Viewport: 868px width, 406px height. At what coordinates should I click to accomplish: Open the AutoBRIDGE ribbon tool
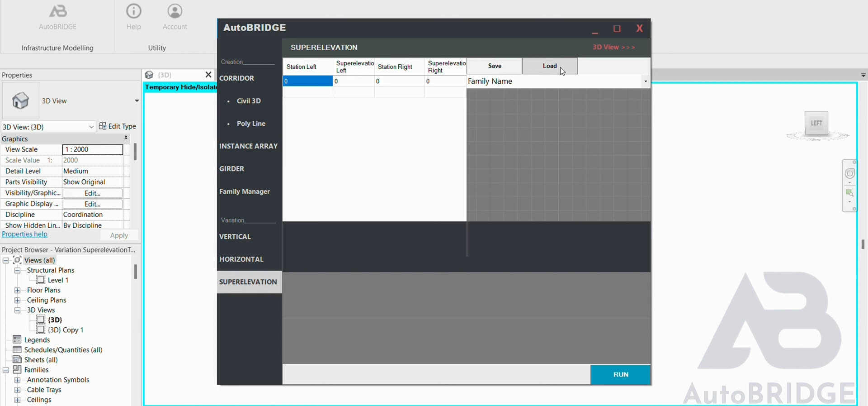58,17
